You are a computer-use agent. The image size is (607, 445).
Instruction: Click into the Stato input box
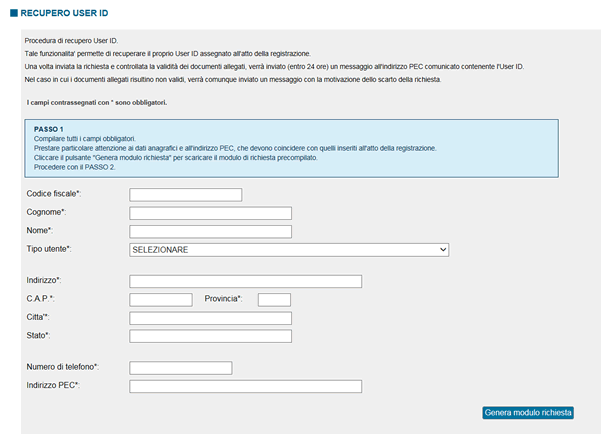click(211, 336)
